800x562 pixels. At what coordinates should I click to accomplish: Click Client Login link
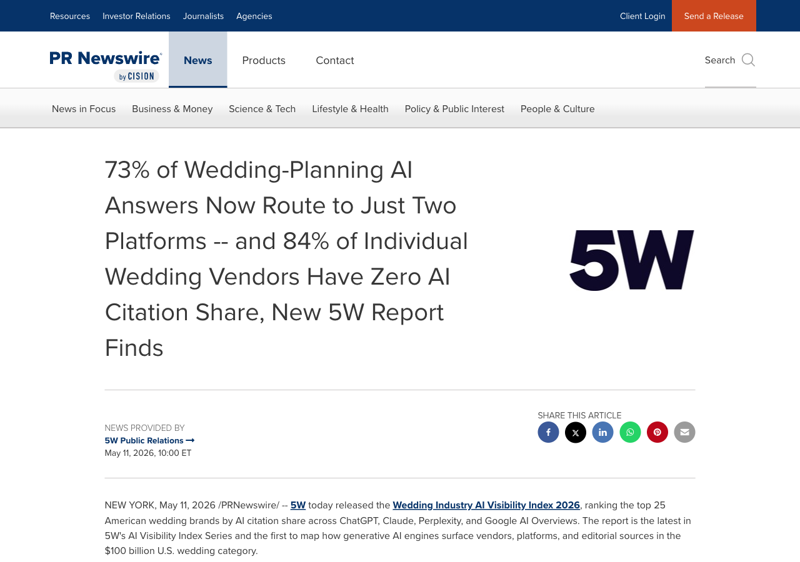pyautogui.click(x=642, y=16)
